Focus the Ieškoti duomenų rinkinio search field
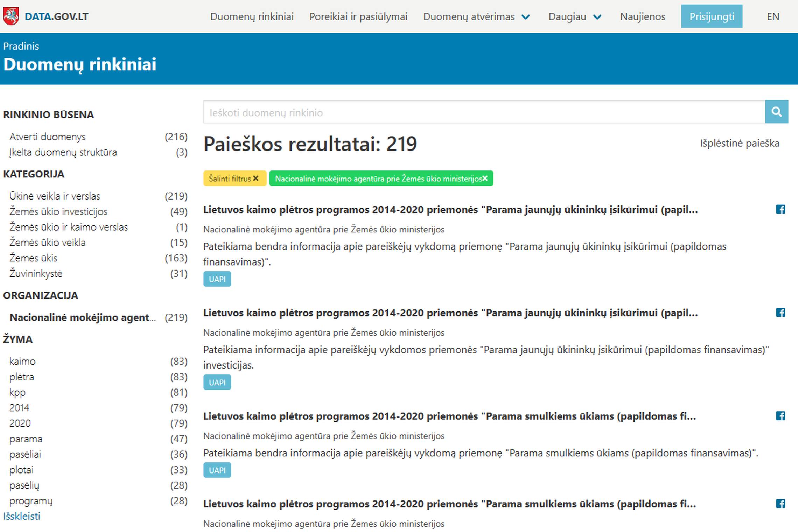798x532 pixels. click(x=484, y=112)
